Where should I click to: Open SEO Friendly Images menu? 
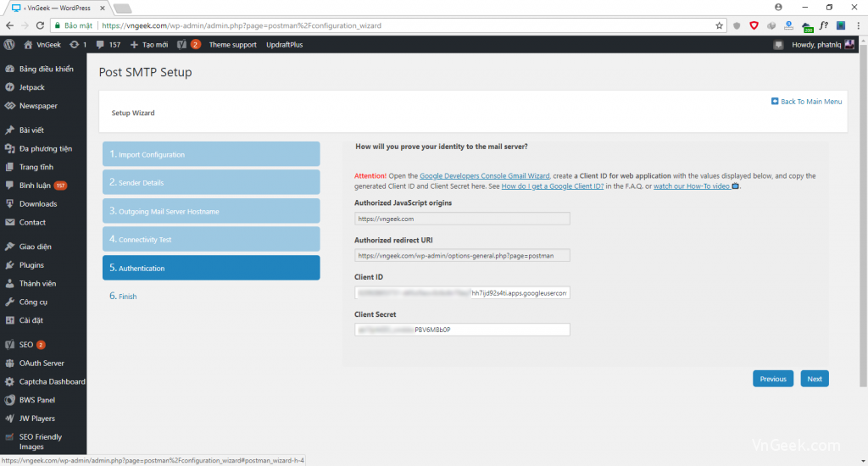(43, 441)
